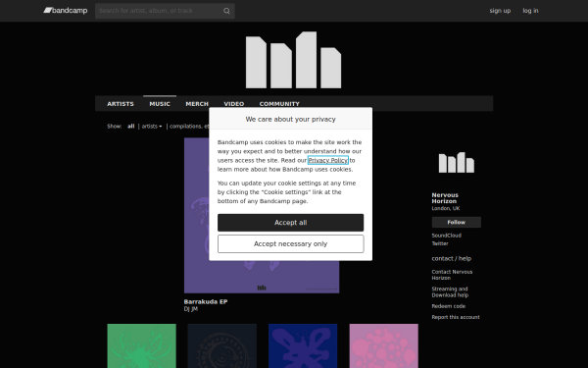Click the Accept all button
Viewport: 588px width, 368px height.
coord(291,223)
